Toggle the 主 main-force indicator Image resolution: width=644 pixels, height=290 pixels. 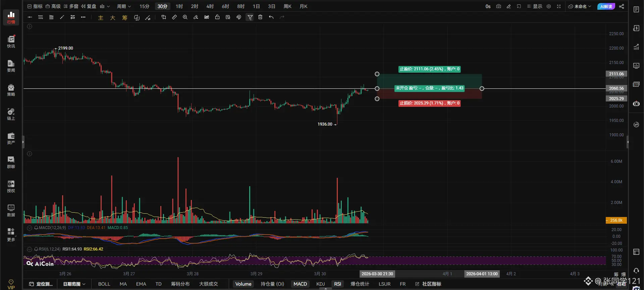click(x=101, y=17)
